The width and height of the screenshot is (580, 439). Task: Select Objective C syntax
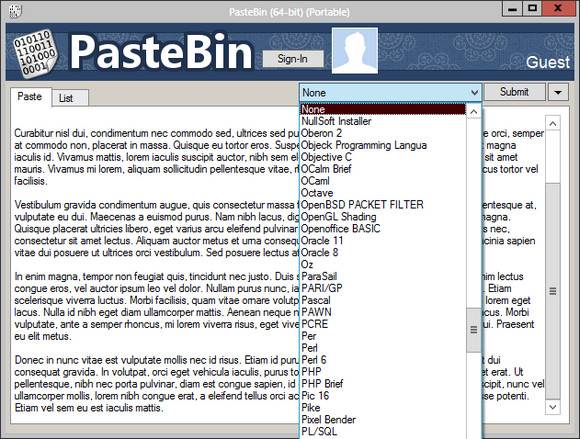383,157
